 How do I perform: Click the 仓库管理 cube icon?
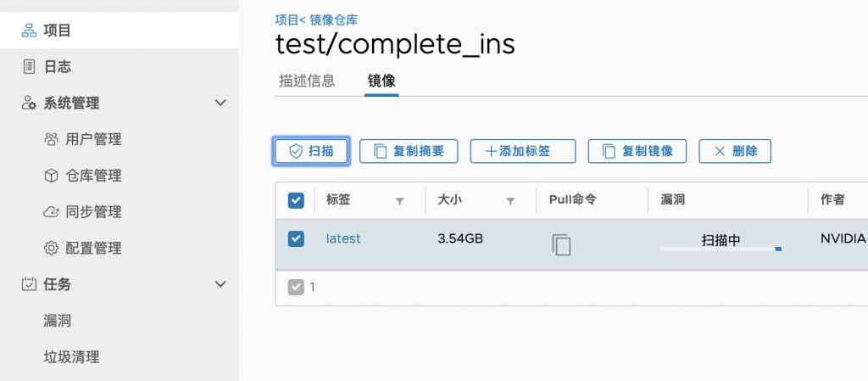click(x=51, y=176)
